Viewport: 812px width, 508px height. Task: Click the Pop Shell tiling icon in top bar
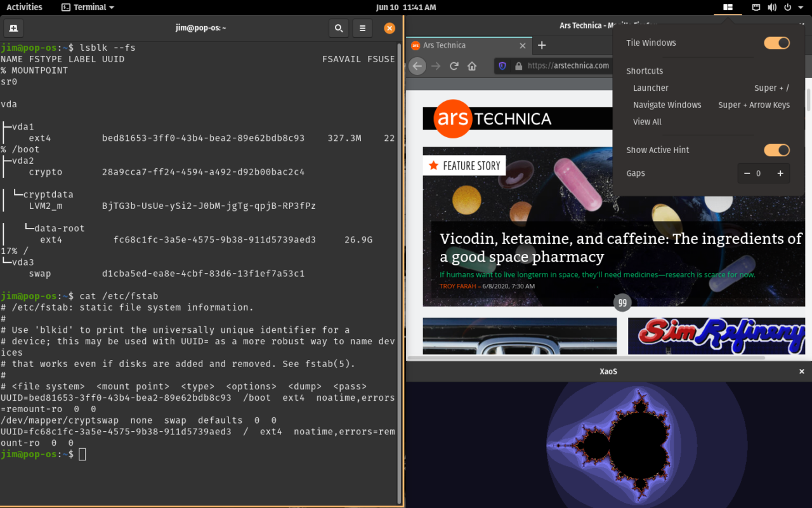coord(728,8)
